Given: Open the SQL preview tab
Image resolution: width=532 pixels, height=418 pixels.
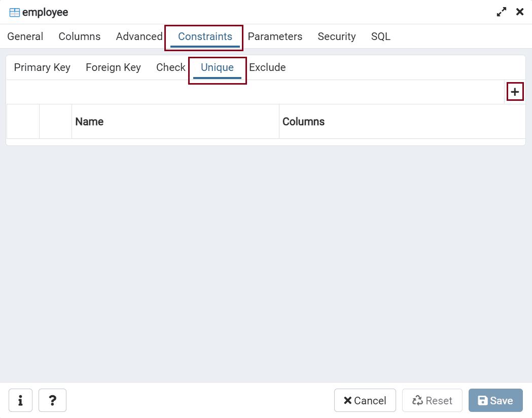Looking at the screenshot, I should coord(380,36).
